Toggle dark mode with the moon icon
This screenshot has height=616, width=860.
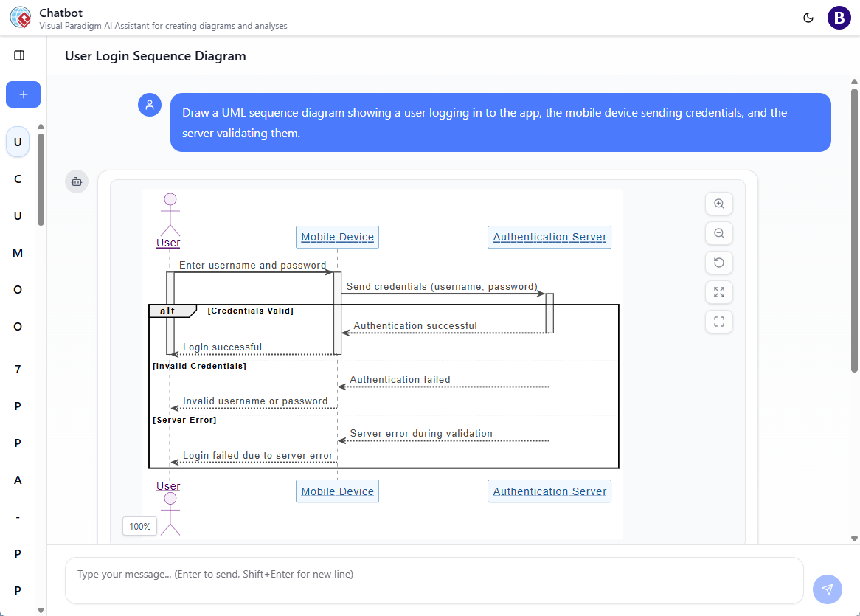(x=808, y=18)
